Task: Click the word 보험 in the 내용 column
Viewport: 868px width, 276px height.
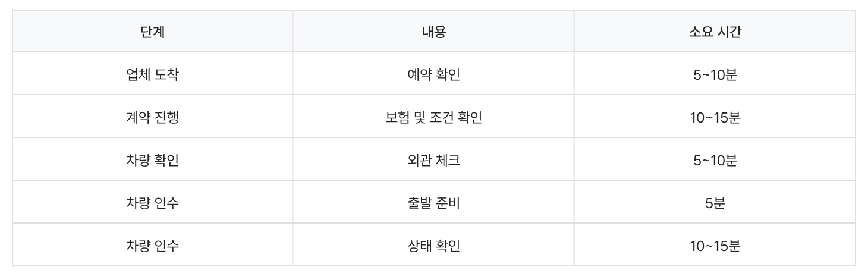Action: tap(395, 117)
